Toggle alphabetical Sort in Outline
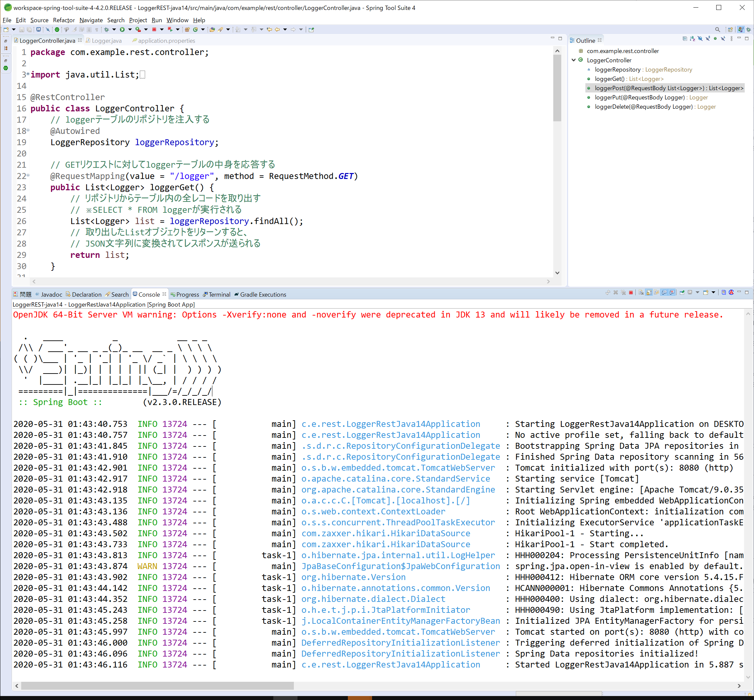 click(693, 39)
